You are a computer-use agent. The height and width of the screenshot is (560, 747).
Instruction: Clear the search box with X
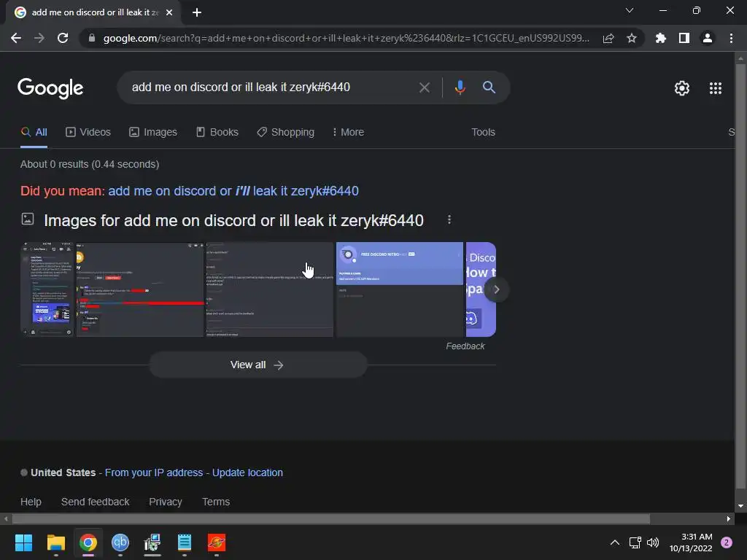[424, 87]
